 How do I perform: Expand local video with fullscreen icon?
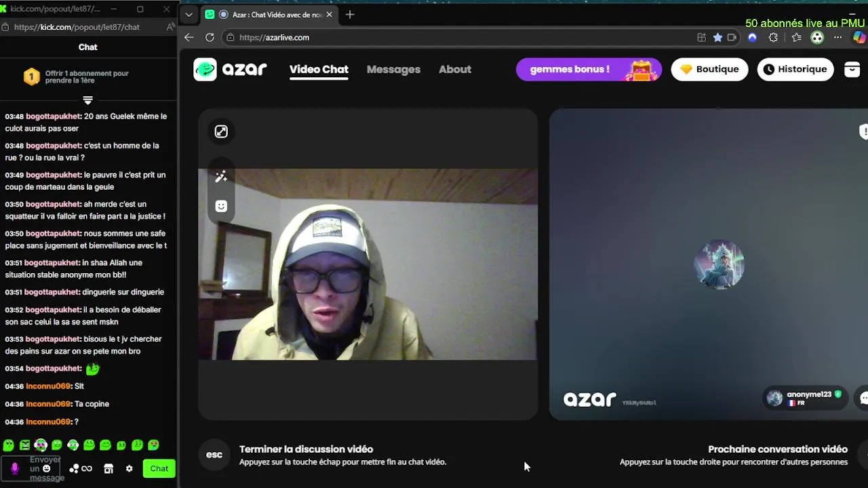(x=221, y=131)
